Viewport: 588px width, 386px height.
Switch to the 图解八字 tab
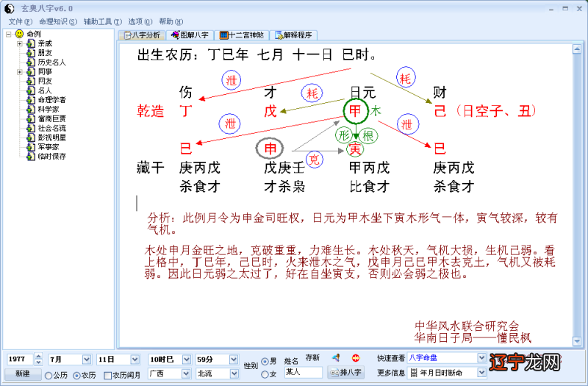[x=190, y=35]
